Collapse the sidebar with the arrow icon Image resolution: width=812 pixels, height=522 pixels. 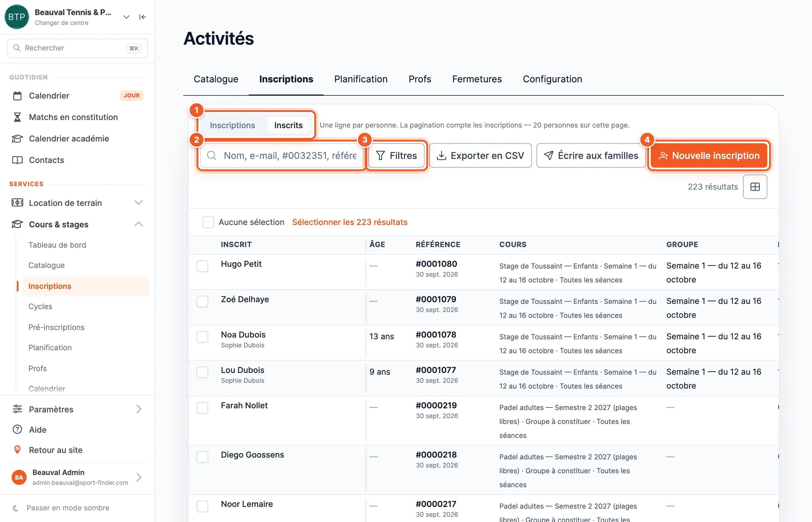click(x=142, y=17)
